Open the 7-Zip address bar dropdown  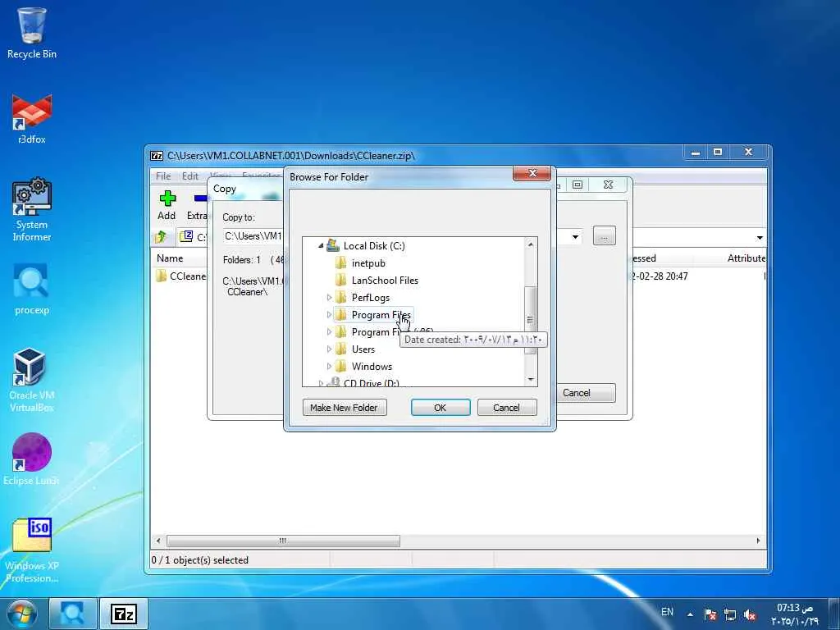tap(760, 237)
